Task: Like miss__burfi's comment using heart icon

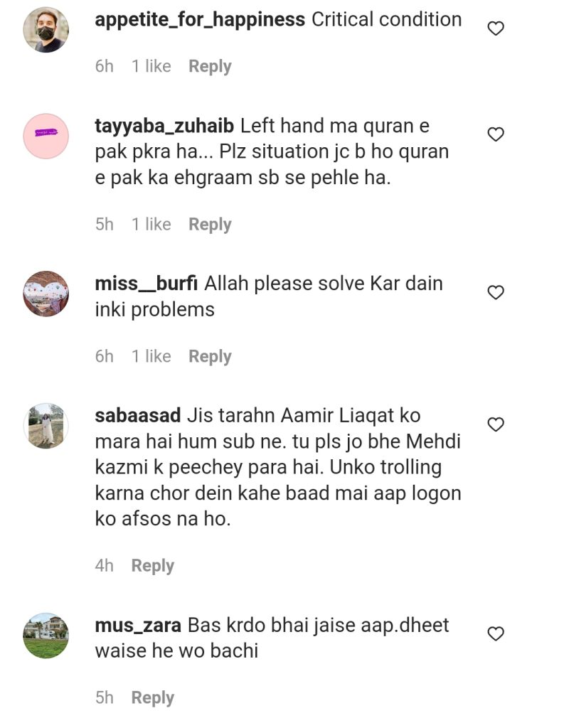Action: (x=496, y=292)
